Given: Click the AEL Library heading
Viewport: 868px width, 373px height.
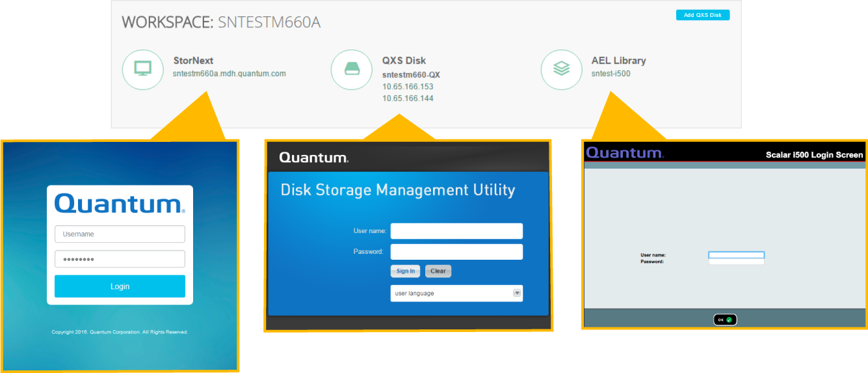Looking at the screenshot, I should coord(618,61).
